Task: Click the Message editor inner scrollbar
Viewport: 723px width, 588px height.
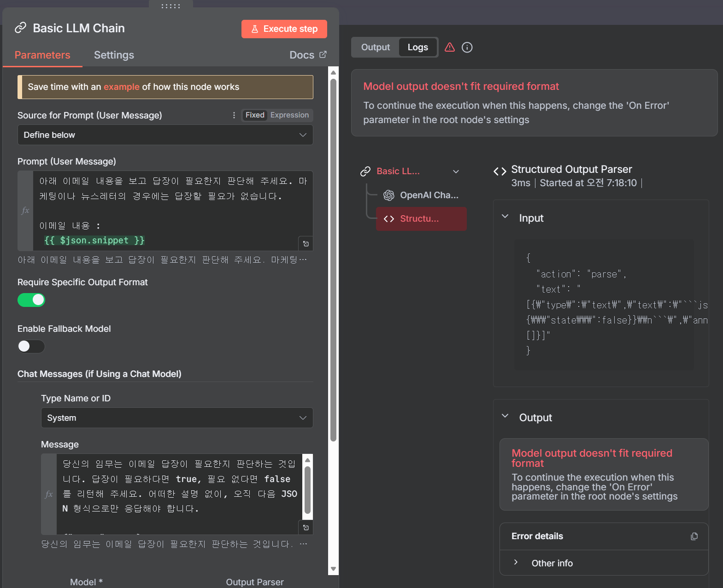Action: tap(308, 490)
